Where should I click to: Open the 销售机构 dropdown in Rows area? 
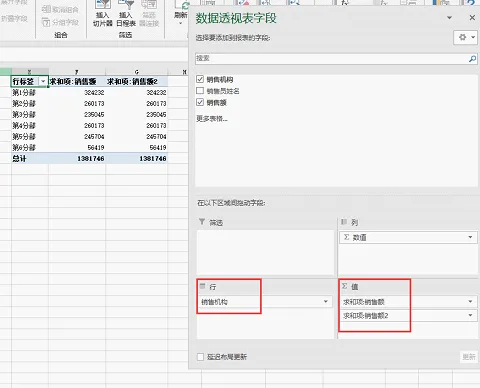pyautogui.click(x=326, y=302)
